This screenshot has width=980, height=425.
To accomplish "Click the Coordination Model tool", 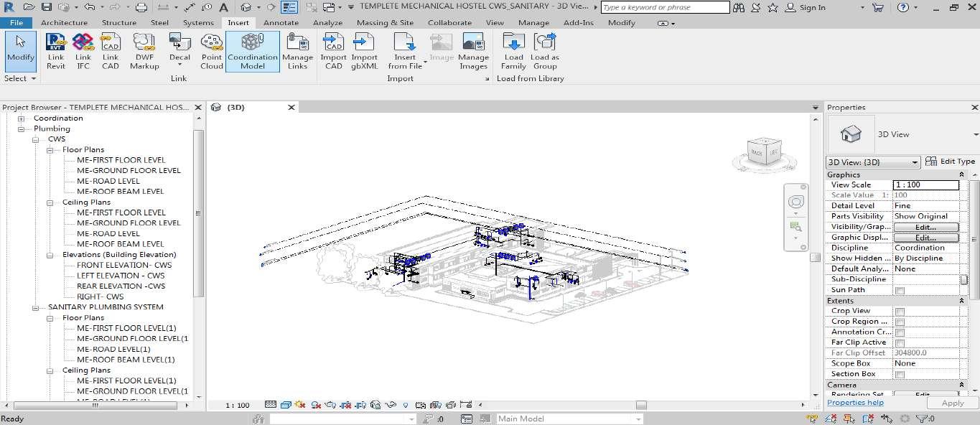I will pos(252,52).
